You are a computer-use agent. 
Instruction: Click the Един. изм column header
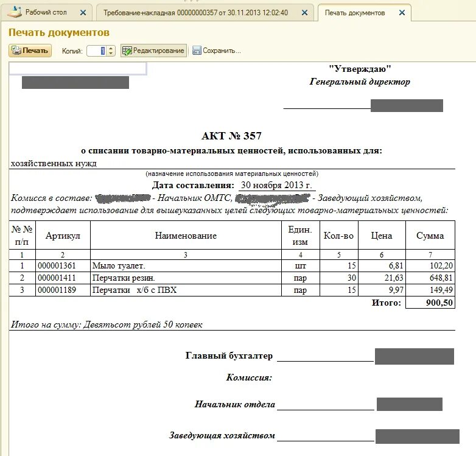tap(300, 235)
